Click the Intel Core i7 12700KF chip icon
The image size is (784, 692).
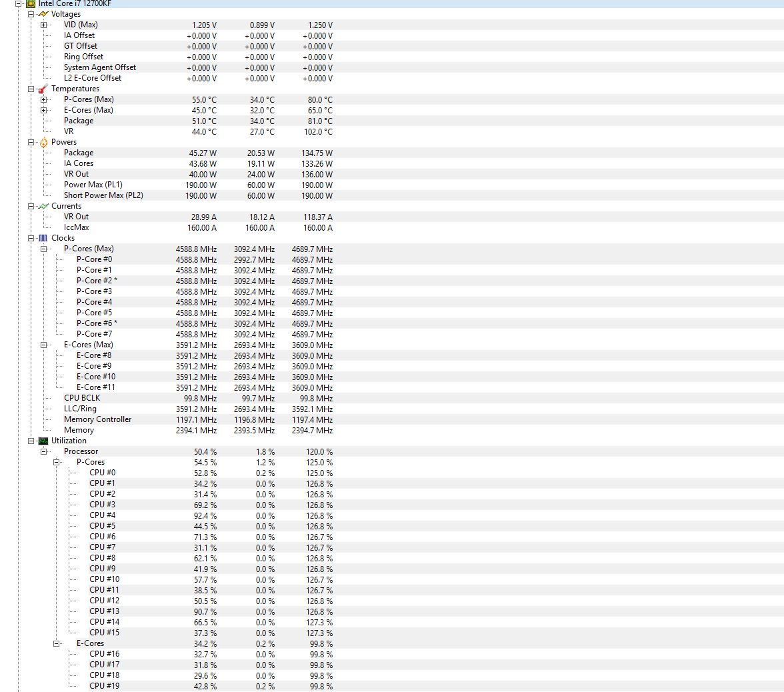pyautogui.click(x=31, y=3)
